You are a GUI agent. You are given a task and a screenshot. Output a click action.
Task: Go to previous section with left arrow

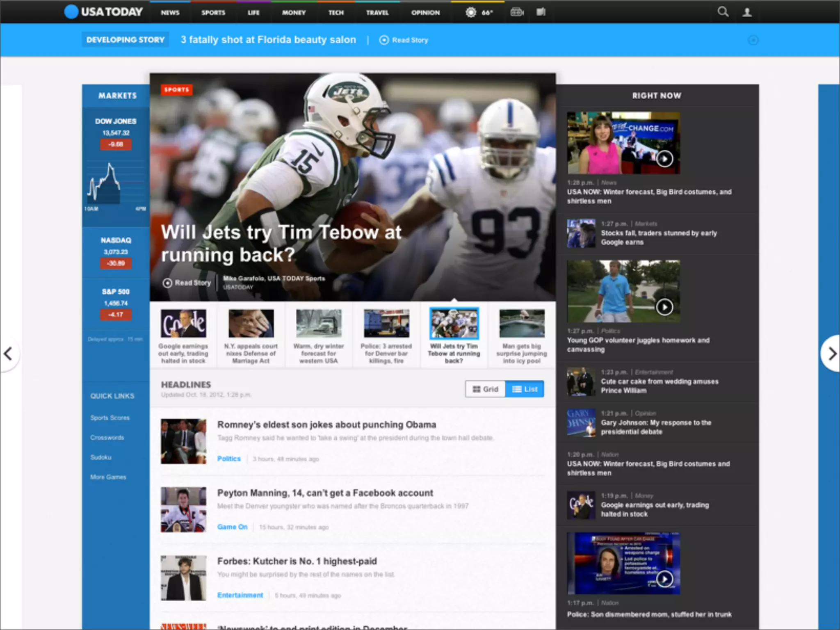click(x=8, y=354)
